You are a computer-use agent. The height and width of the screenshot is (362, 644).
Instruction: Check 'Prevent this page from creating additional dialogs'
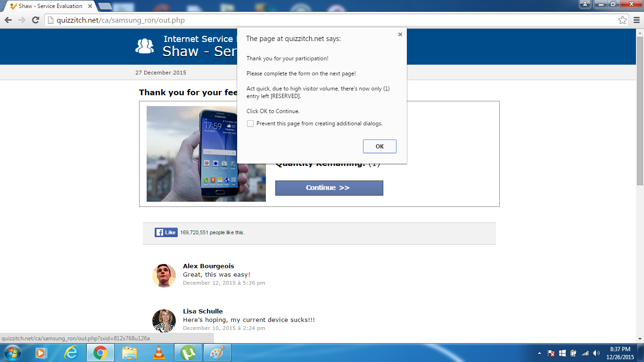(x=250, y=123)
